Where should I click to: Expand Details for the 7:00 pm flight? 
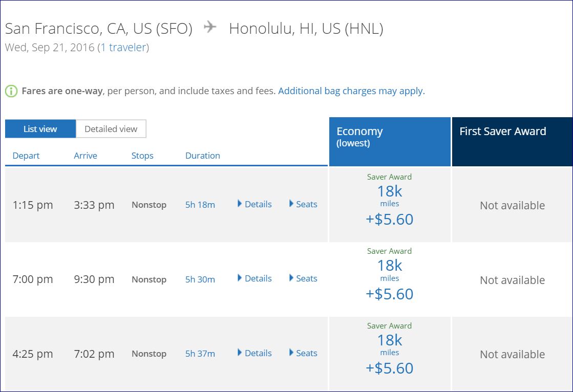pos(254,278)
